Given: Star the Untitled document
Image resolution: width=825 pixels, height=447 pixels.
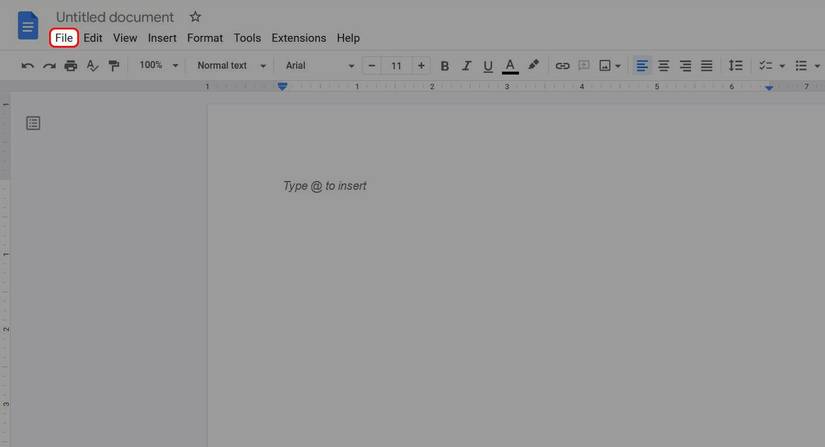Looking at the screenshot, I should pos(195,17).
